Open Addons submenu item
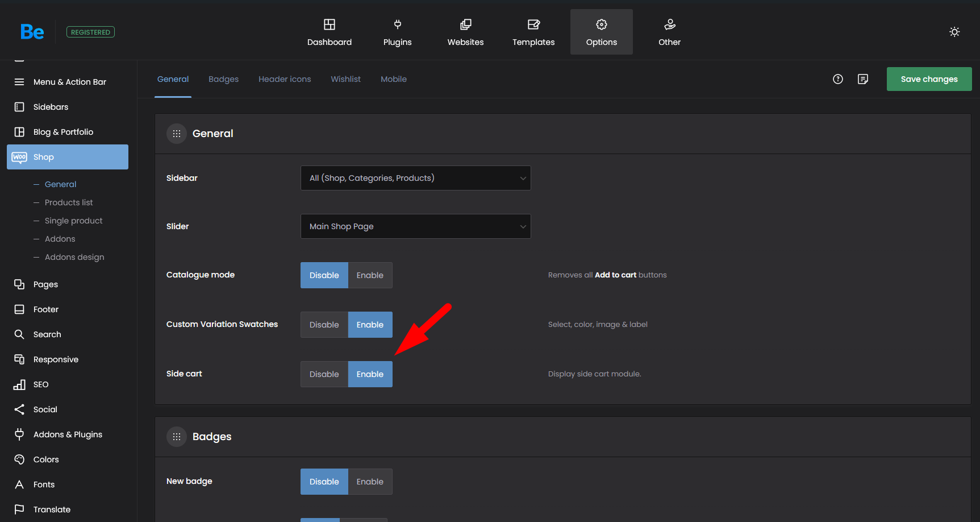This screenshot has width=980, height=522. pos(60,239)
